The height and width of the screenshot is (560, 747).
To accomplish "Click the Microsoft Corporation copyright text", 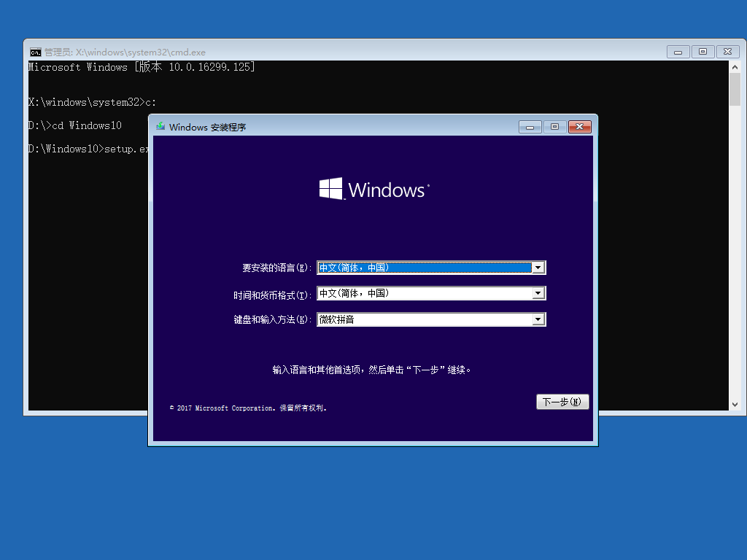I will 248,408.
